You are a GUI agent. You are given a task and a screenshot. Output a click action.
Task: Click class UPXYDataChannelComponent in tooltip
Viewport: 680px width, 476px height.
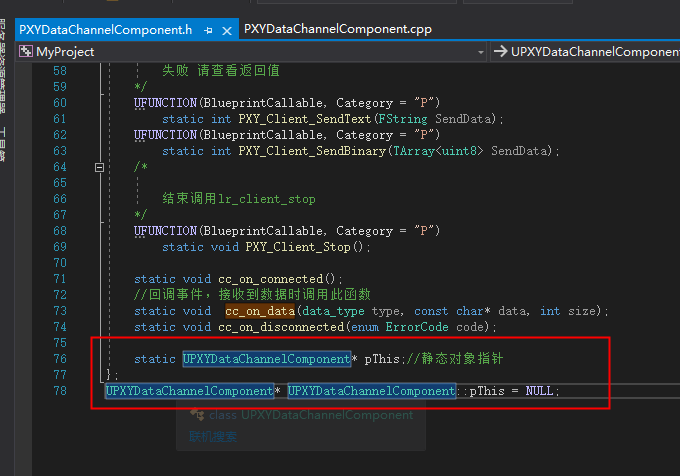(x=311, y=415)
